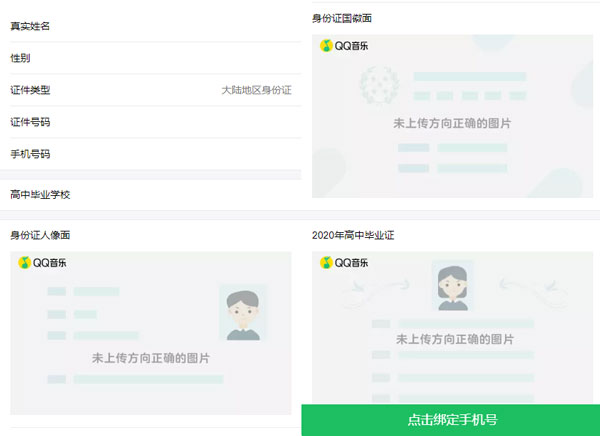Image resolution: width=600 pixels, height=436 pixels.
Task: Open the 高中毕业学校 selection row
Action: tap(150, 194)
